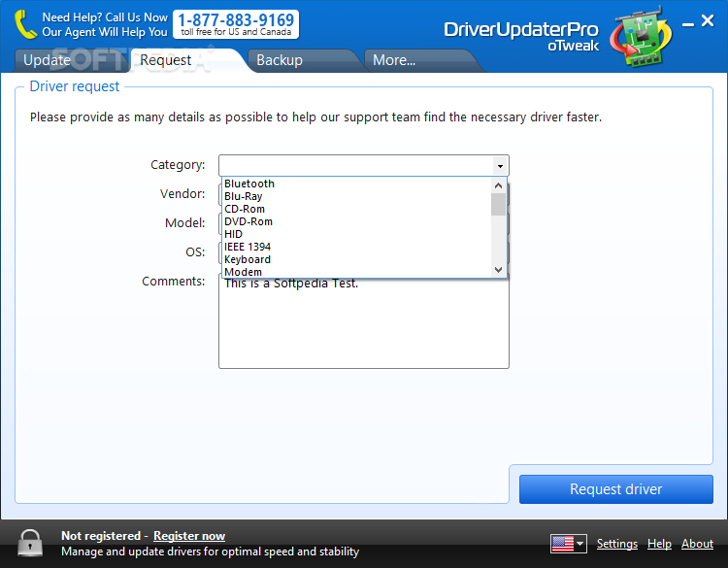Choose Blu-Ray from the category list
Viewport: 728px width, 568px height.
pos(357,196)
